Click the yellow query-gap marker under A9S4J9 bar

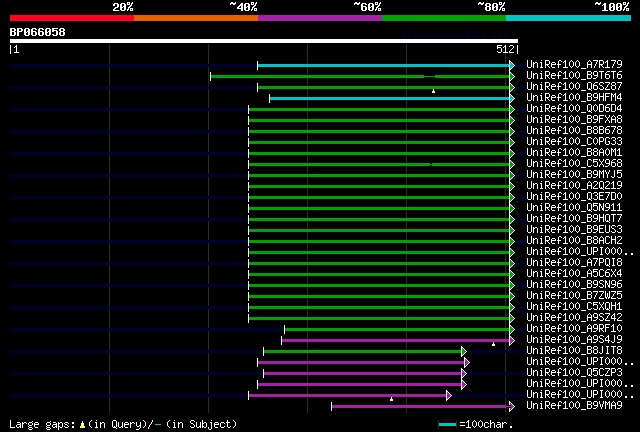(493, 345)
